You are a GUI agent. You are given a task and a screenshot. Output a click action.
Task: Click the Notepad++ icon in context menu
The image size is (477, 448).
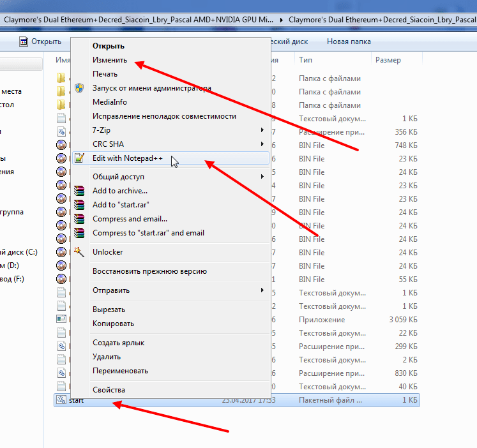click(x=79, y=158)
